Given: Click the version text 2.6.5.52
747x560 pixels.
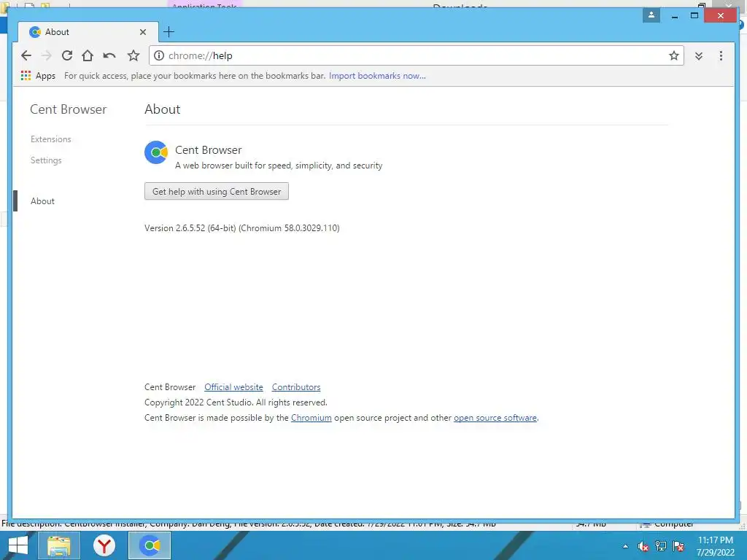Looking at the screenshot, I should tap(242, 228).
